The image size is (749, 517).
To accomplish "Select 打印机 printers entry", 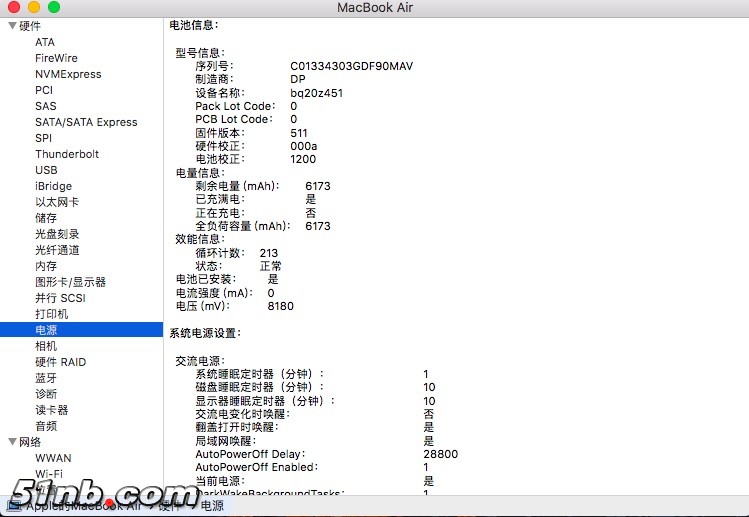I will tap(52, 314).
